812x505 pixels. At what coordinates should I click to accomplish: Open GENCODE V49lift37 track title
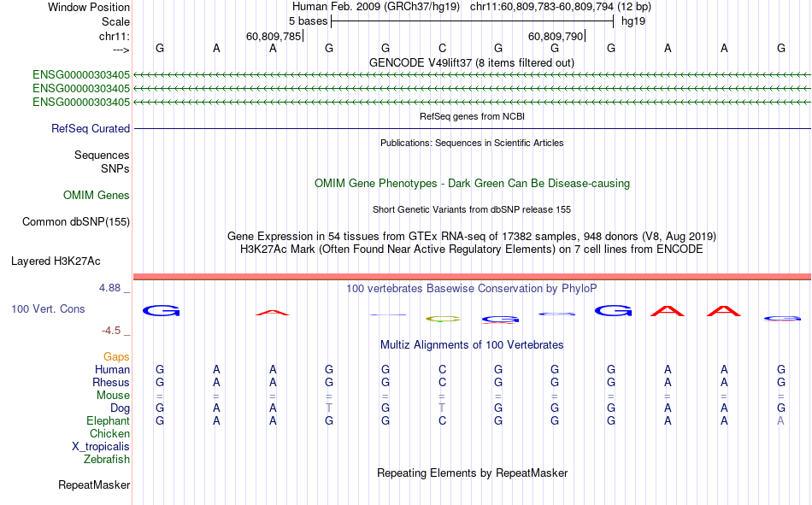(471, 62)
